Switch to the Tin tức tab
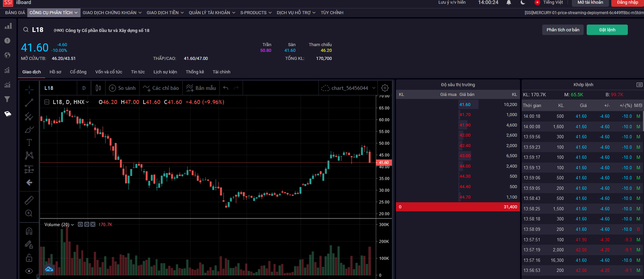Screen dimensions: 644x279 (x=138, y=72)
